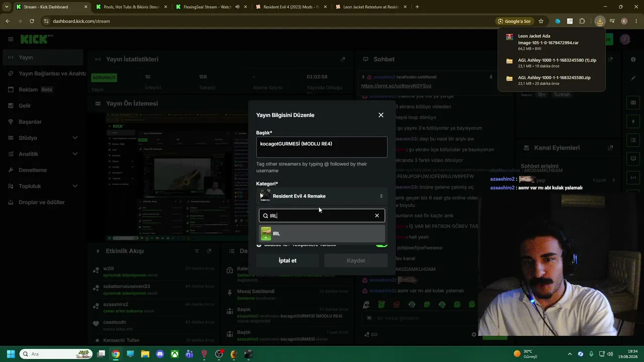Click the Google'a Sor button

pos(514,21)
